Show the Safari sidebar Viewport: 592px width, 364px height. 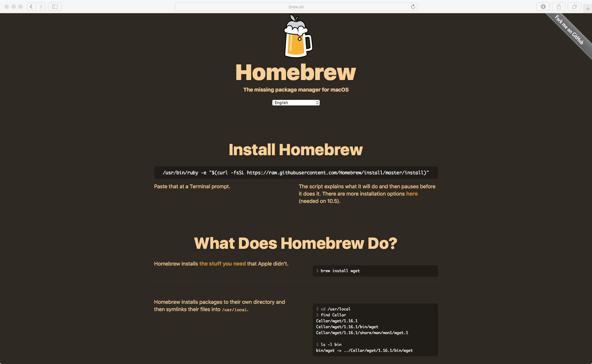coord(55,7)
